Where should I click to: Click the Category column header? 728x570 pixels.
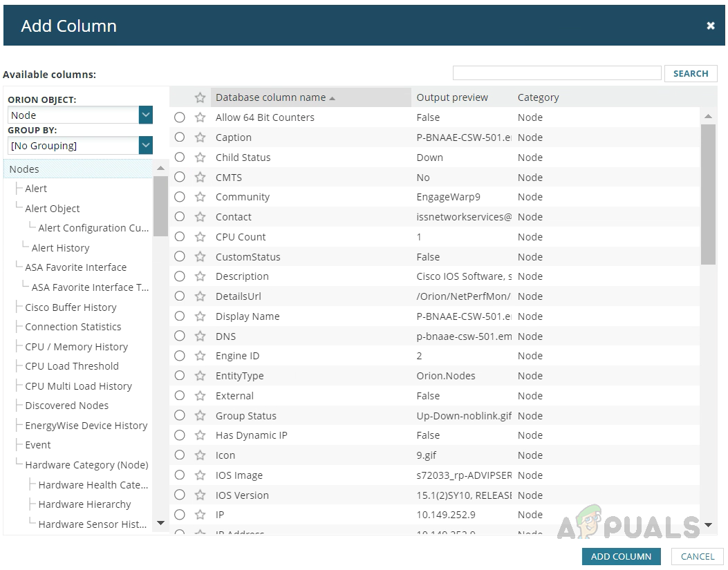click(538, 97)
